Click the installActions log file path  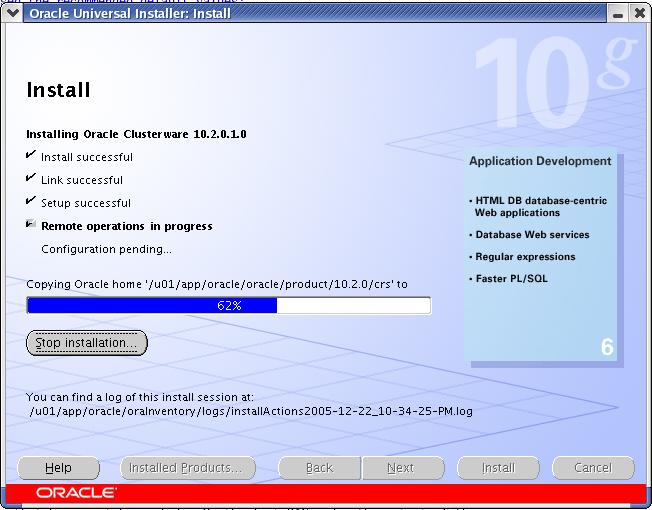(x=251, y=411)
